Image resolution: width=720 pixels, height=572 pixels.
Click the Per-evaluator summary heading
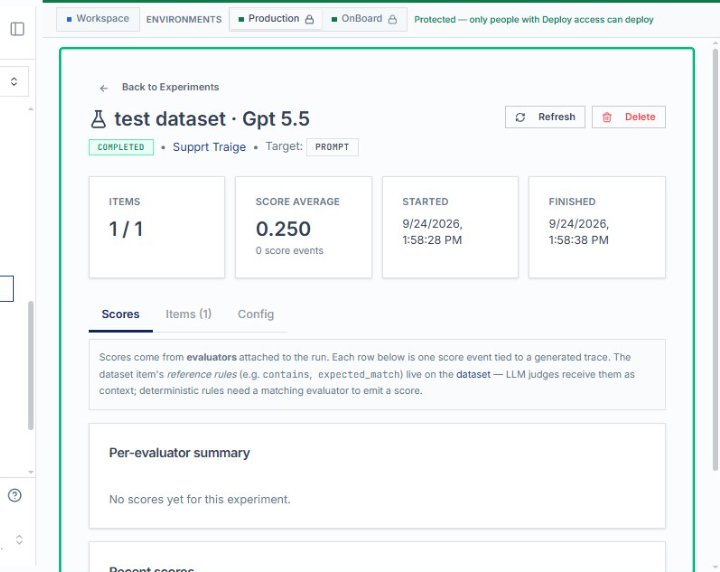click(x=180, y=453)
